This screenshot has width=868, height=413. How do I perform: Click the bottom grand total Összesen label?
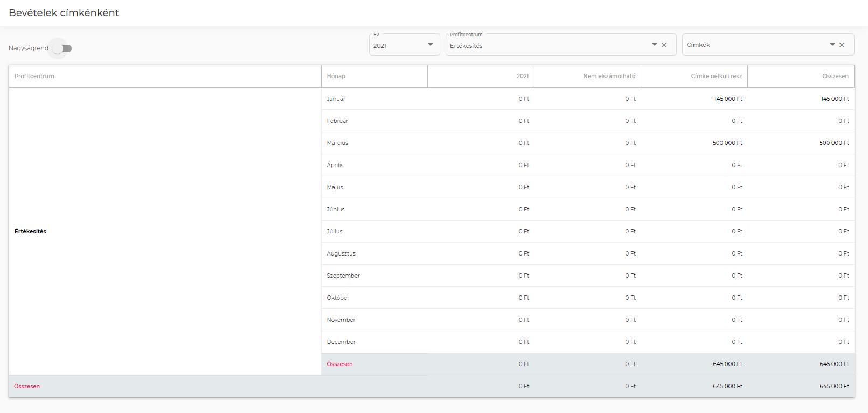coord(27,387)
